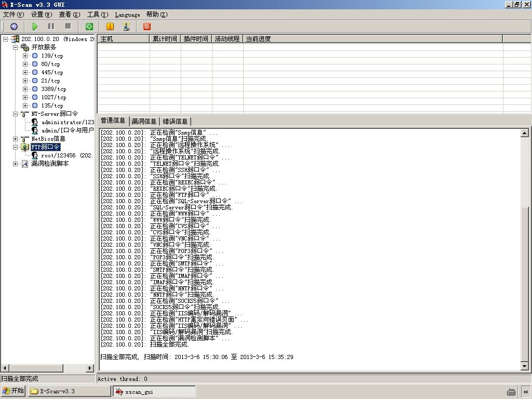
Task: Stop the scan with the square stop icon
Action: (x=68, y=26)
